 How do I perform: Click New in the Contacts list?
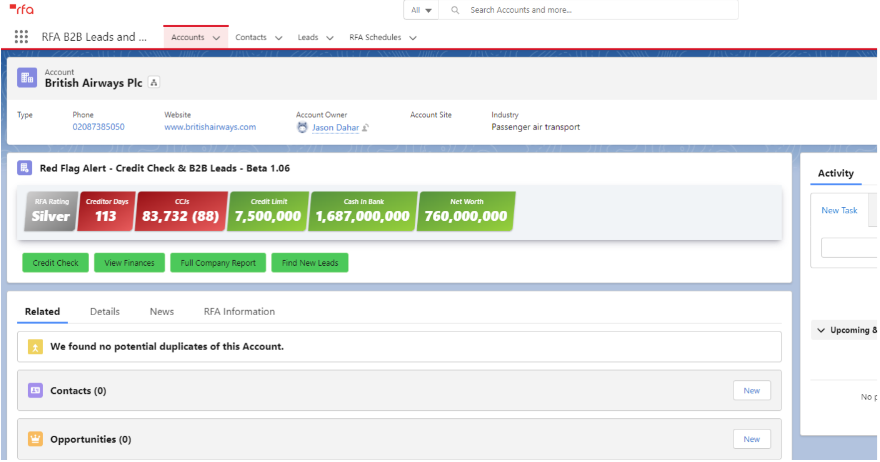(751, 391)
